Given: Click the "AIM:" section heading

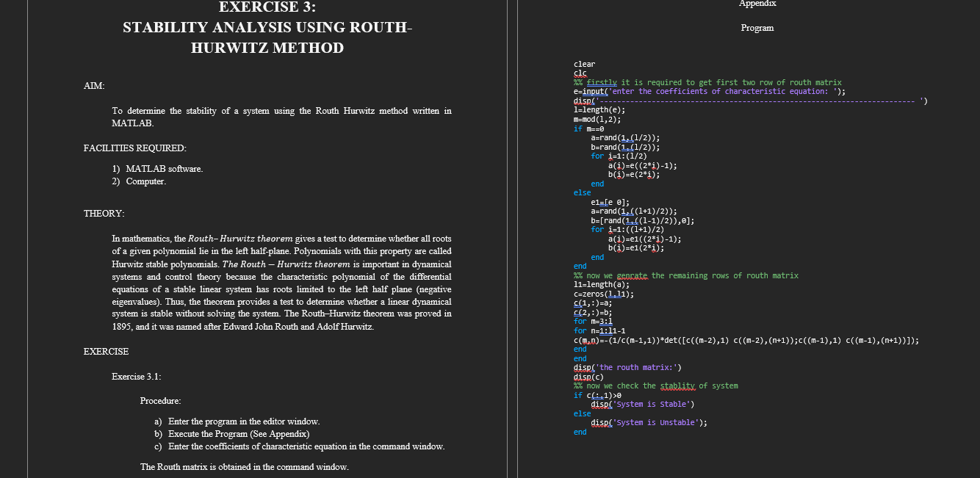Looking at the screenshot, I should [x=93, y=86].
